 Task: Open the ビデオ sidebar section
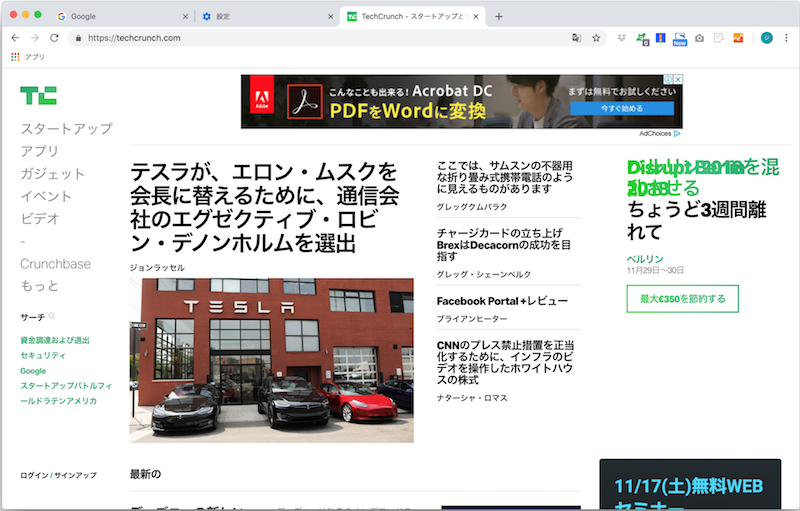tap(40, 218)
